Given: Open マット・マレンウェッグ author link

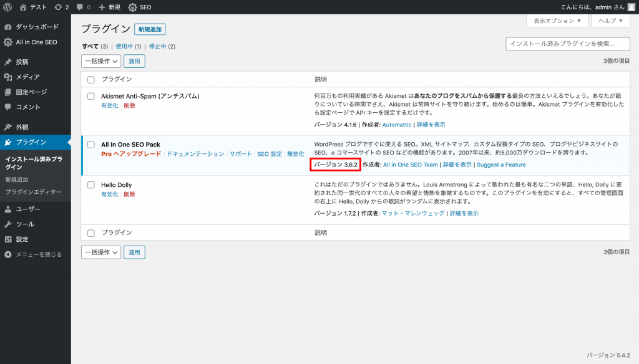Looking at the screenshot, I should 413,213.
